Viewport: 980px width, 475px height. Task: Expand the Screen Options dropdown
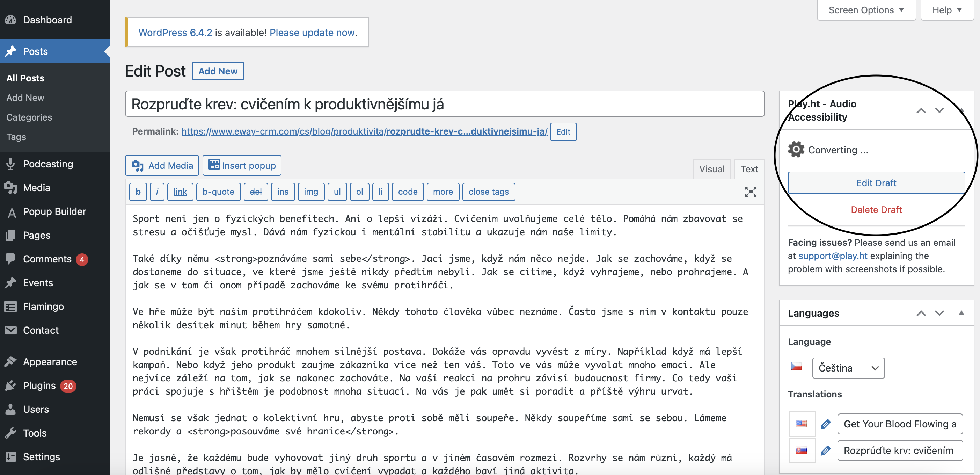pos(866,10)
